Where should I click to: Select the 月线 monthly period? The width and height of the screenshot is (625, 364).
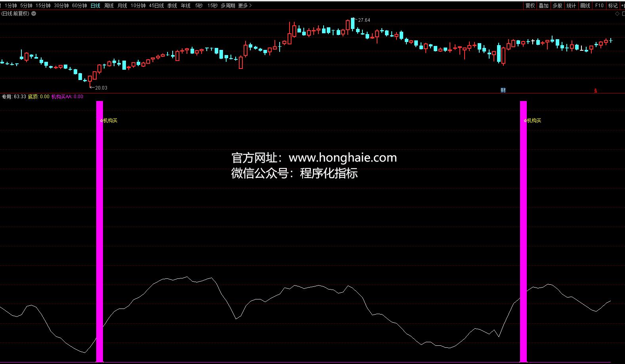(x=122, y=6)
